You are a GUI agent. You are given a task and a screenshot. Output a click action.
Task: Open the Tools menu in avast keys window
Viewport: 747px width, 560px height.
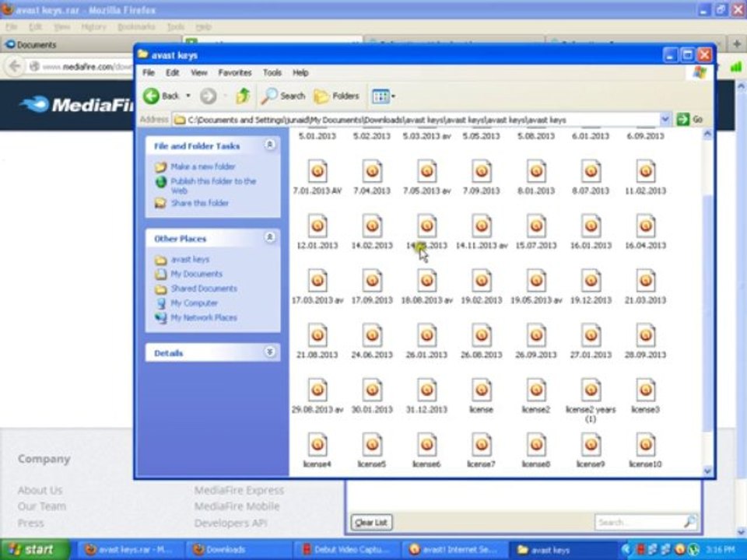[x=272, y=72]
